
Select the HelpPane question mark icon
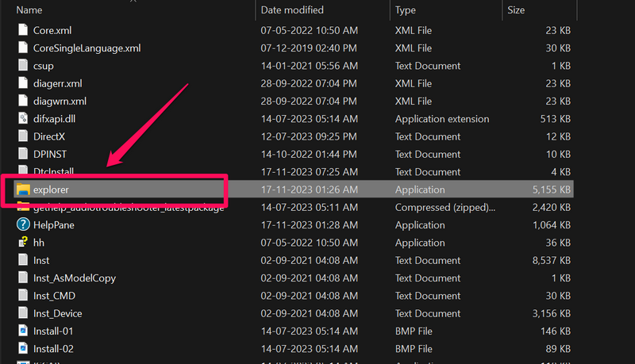[23, 224]
